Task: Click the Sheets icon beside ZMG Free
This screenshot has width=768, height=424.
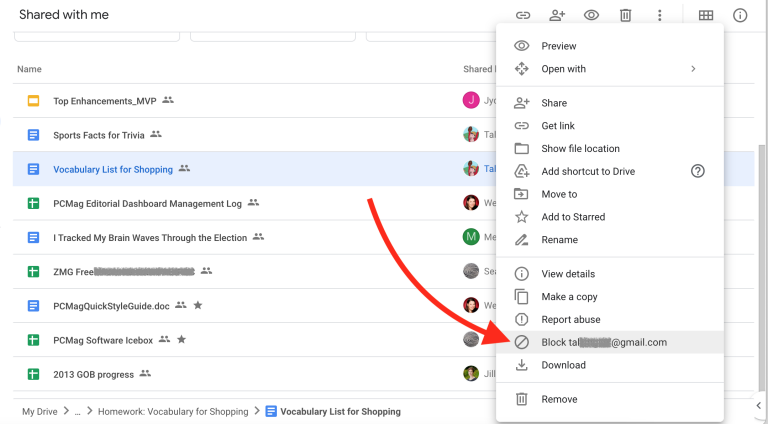Action: (33, 271)
